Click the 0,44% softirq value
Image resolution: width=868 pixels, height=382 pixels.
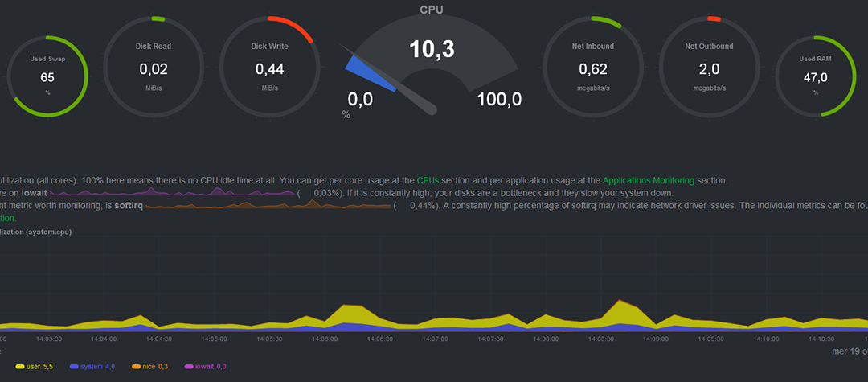(423, 207)
